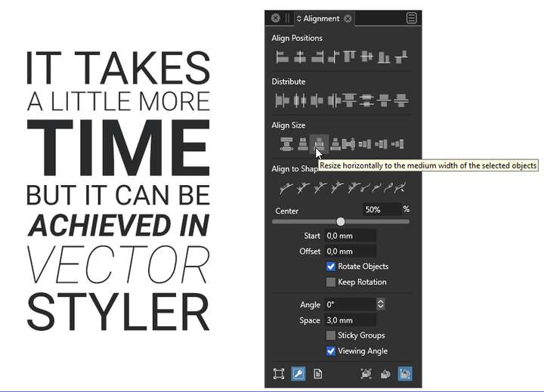Open the Alignment panel options menu

point(411,18)
